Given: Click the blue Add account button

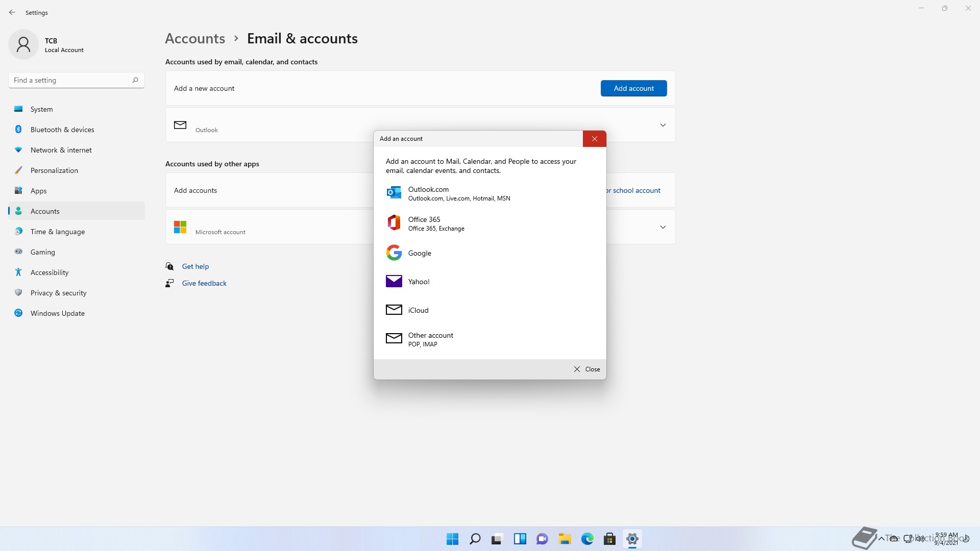Looking at the screenshot, I should [633, 88].
